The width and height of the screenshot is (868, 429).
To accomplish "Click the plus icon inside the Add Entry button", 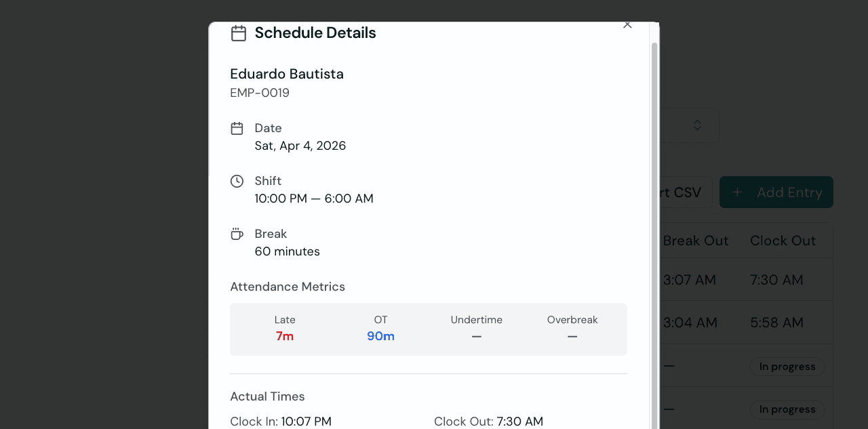I will [737, 192].
